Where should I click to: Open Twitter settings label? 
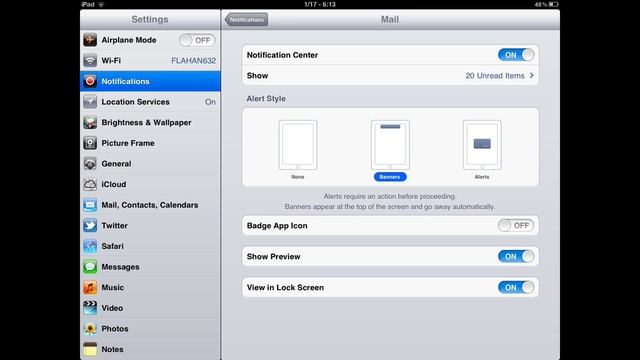tap(114, 225)
